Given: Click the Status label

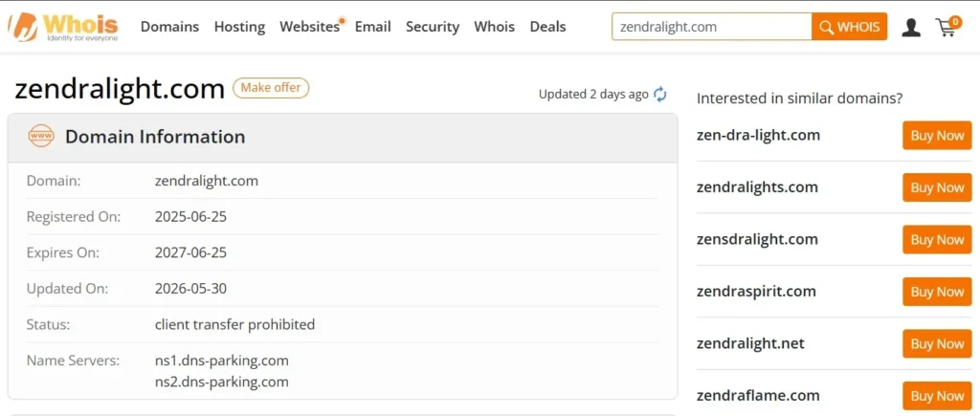Looking at the screenshot, I should pos(48,325).
